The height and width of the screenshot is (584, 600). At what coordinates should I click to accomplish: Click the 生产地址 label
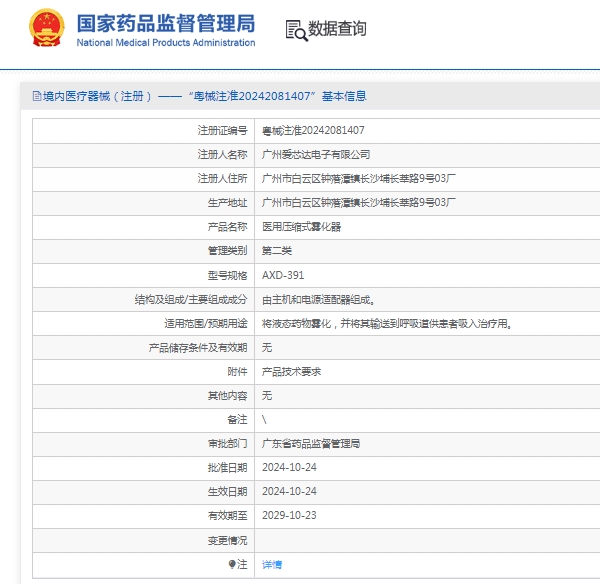click(227, 202)
